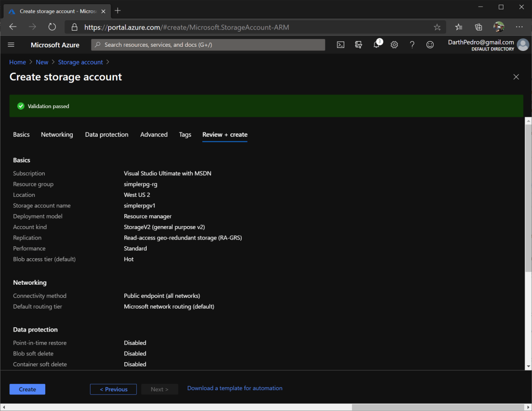
Task: Click the Previous button
Action: point(113,389)
